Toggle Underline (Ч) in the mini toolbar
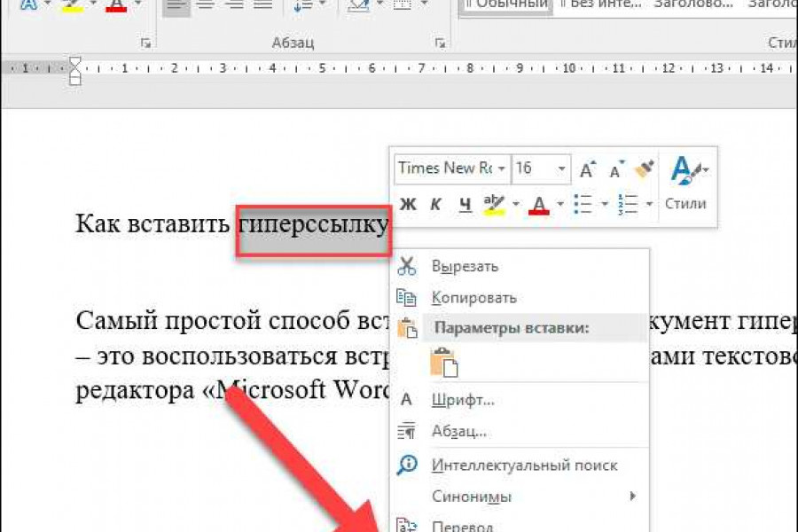This screenshot has width=798, height=532. point(465,205)
